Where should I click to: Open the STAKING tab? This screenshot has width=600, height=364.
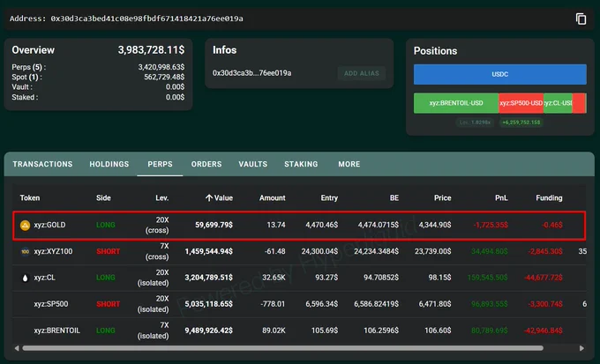click(301, 164)
